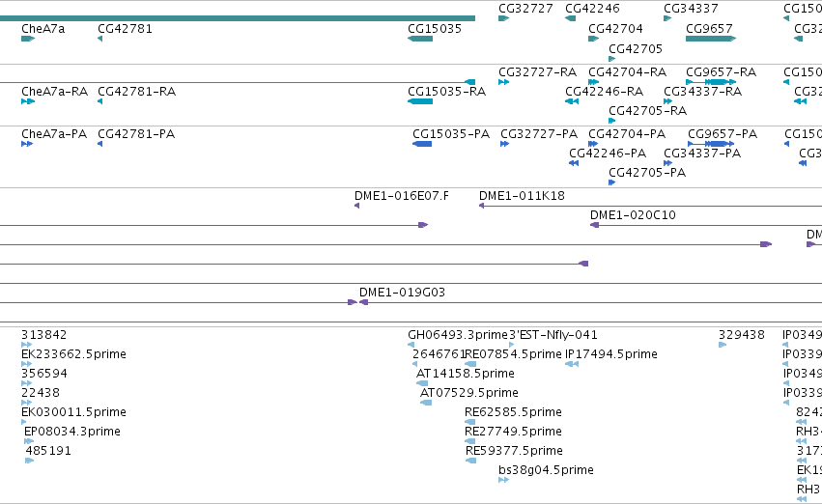Select the IP17494.5prime EST glyph
The image size is (822, 504).
click(572, 364)
